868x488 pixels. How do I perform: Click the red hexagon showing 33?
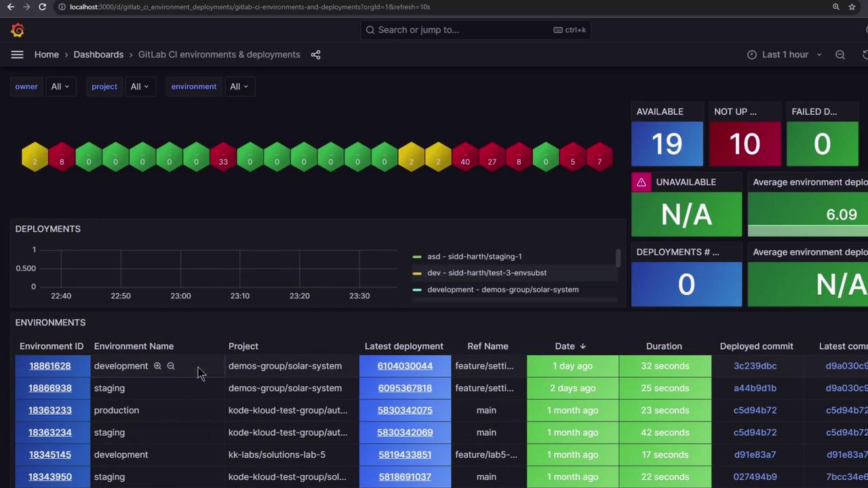223,157
